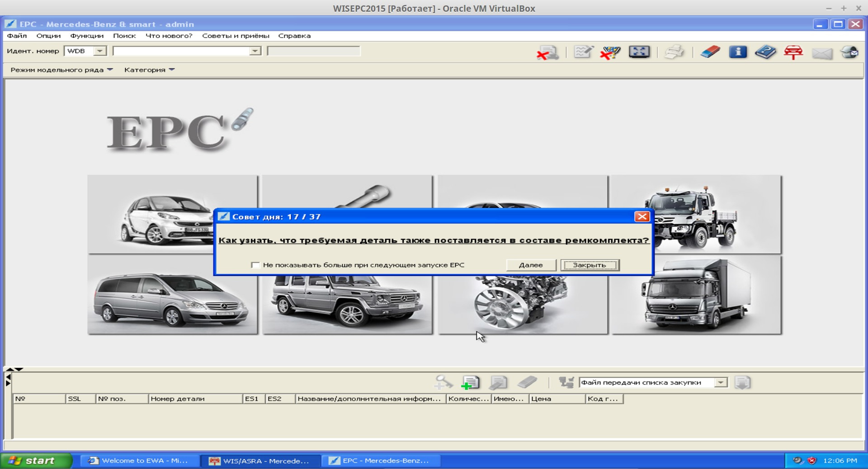Click 'Номер детали' column header
Screen dimensions: 868x469
(195, 399)
